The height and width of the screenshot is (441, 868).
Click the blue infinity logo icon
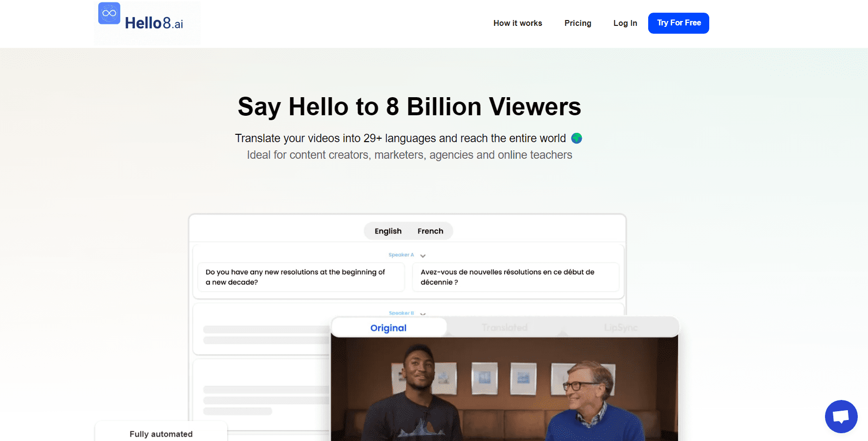pyautogui.click(x=109, y=13)
